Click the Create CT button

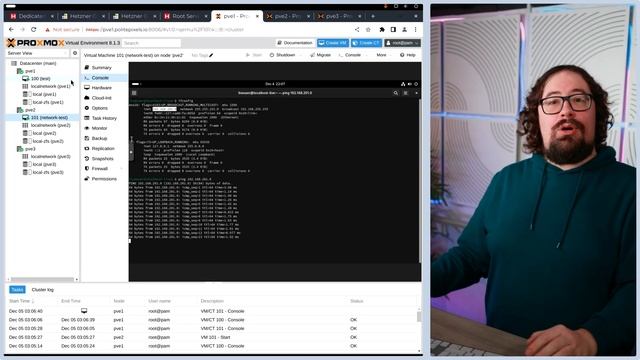(367, 43)
